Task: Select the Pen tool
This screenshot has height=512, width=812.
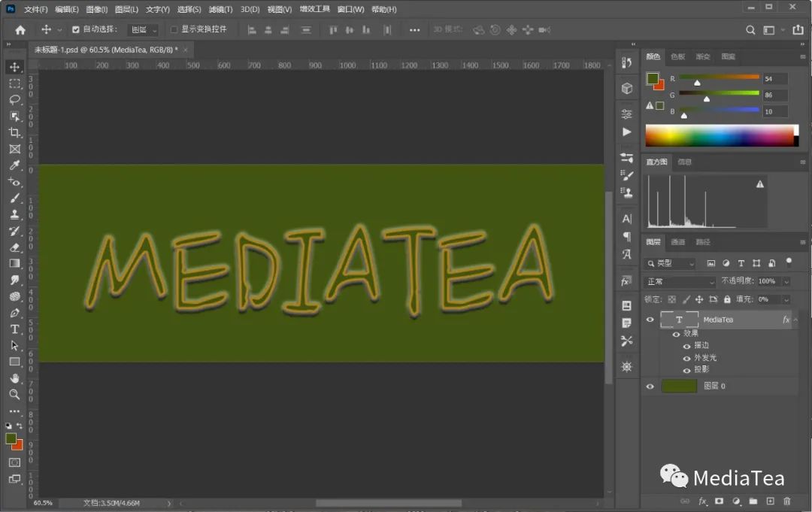Action: (x=14, y=313)
